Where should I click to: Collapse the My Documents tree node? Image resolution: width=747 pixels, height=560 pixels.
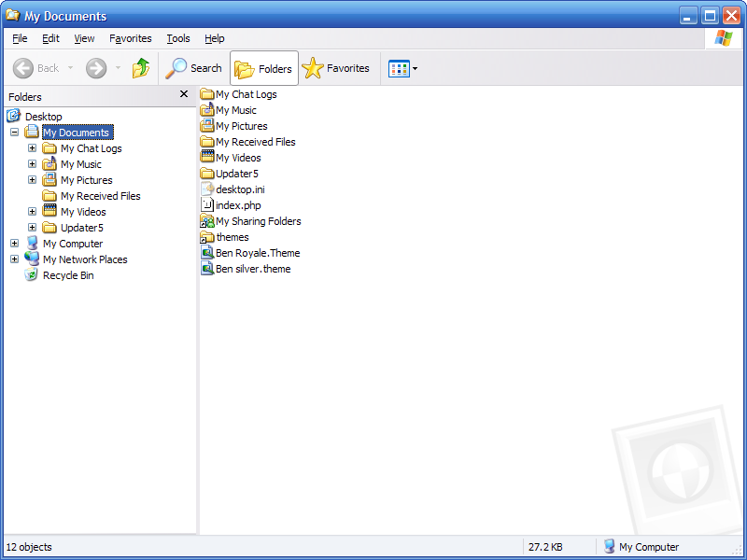14,133
